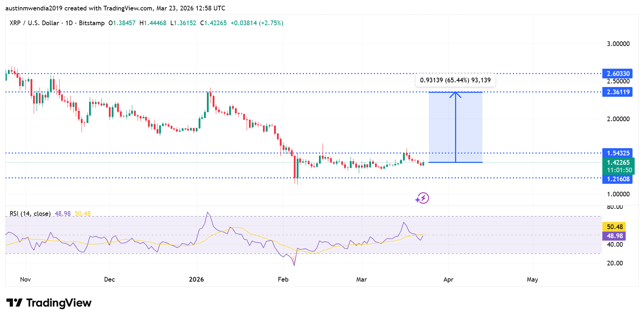Click the 1.54325 horizontal line label
This screenshot has height=319, width=644.
617,153
